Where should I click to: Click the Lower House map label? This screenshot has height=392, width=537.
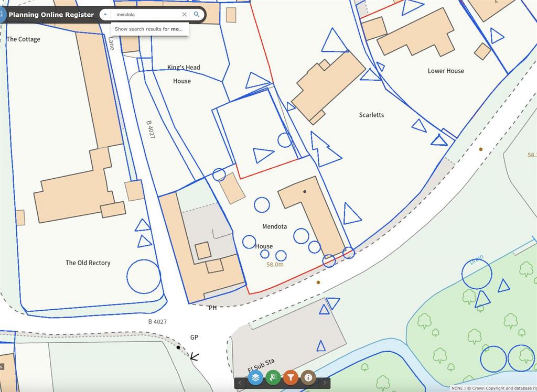tap(446, 71)
